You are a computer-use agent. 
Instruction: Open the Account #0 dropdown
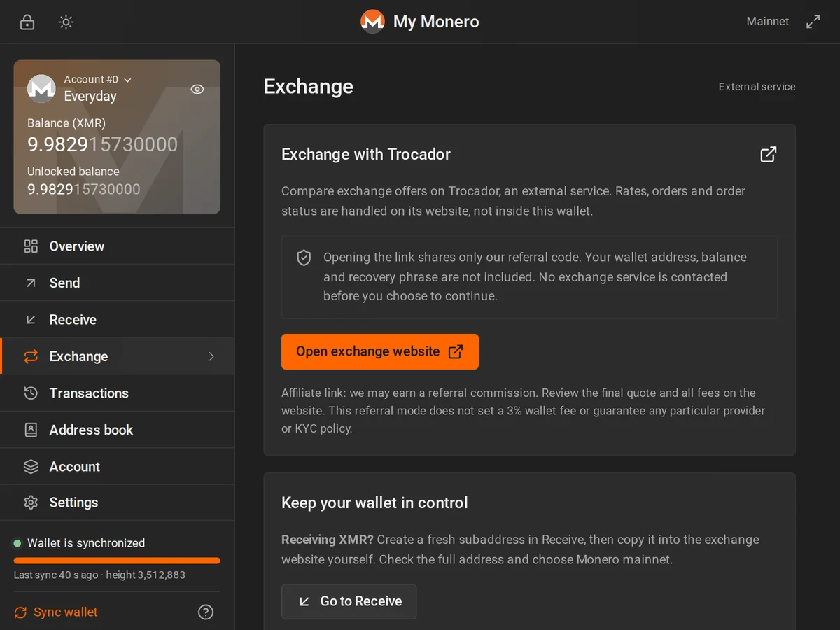(98, 80)
